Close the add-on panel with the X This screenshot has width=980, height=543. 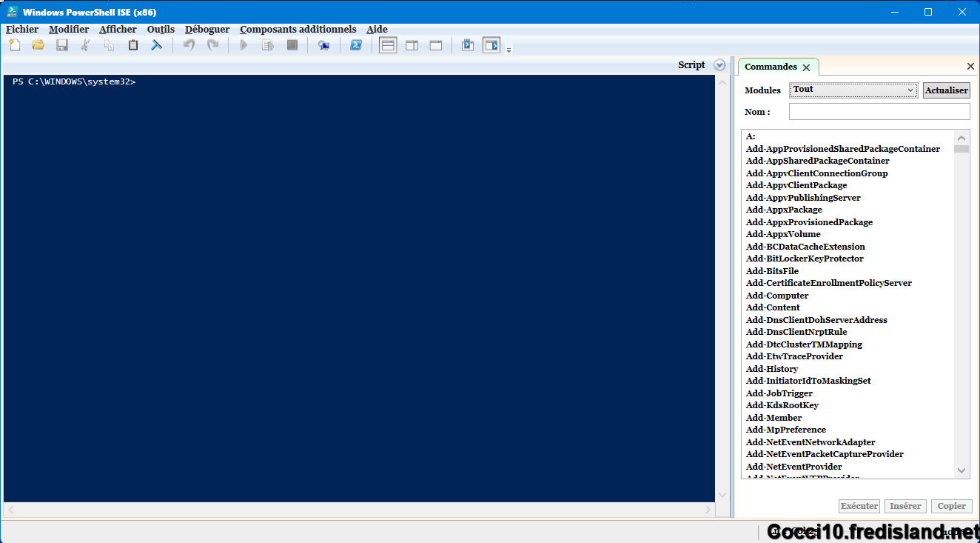970,67
